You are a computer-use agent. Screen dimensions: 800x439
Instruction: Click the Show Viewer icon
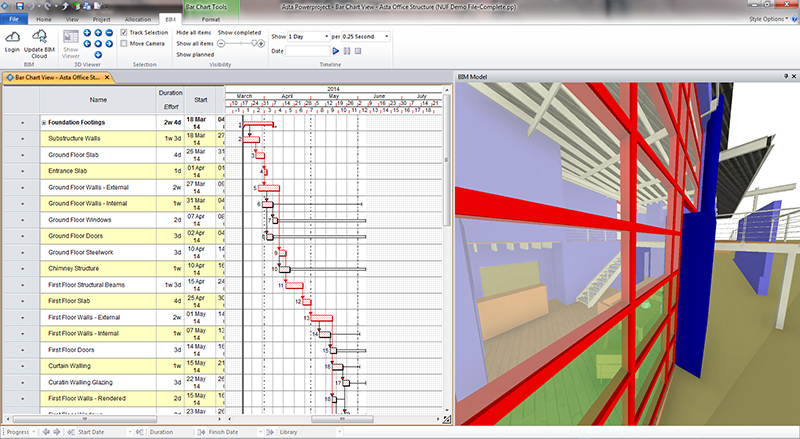coord(70,37)
